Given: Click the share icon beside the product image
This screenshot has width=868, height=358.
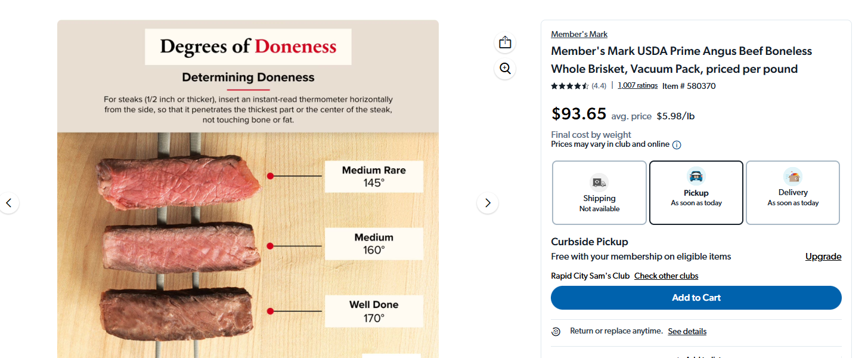Looking at the screenshot, I should (505, 42).
